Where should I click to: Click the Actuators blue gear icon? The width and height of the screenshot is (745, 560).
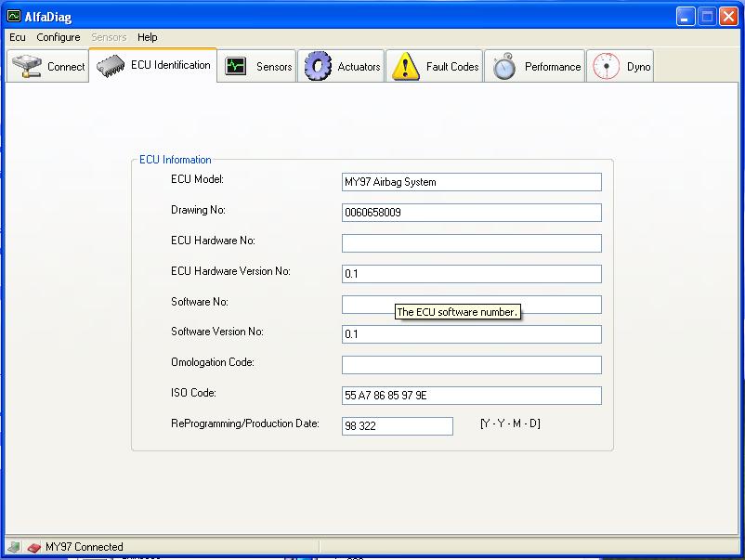318,67
